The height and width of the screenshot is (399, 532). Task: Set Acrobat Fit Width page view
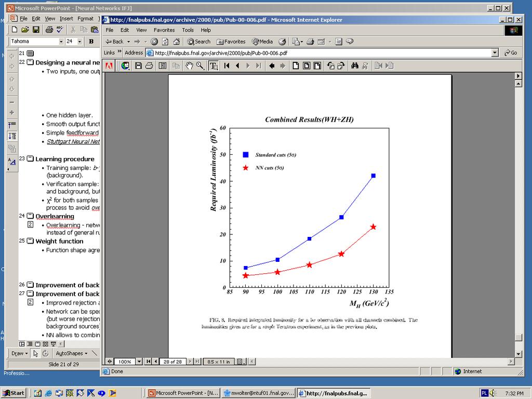pos(317,66)
